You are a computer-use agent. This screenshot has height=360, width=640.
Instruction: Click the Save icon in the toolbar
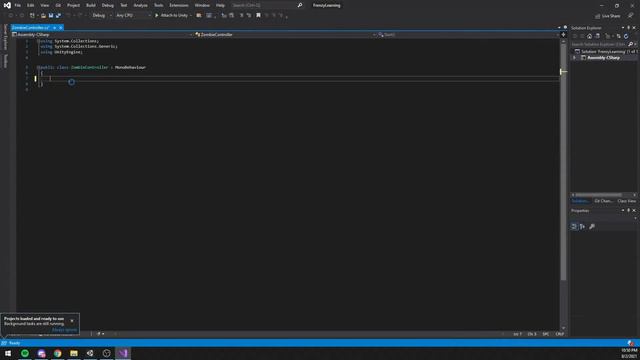tap(51, 16)
